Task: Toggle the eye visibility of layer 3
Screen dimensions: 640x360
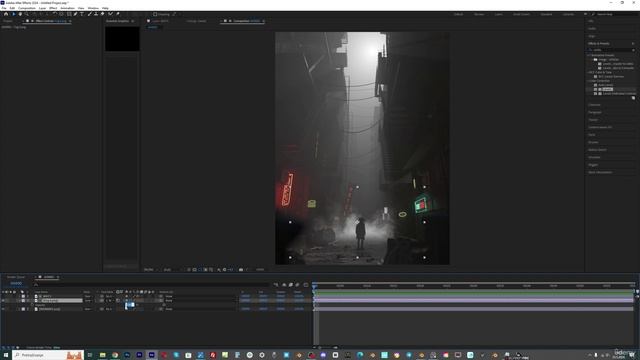Action: click(3, 309)
